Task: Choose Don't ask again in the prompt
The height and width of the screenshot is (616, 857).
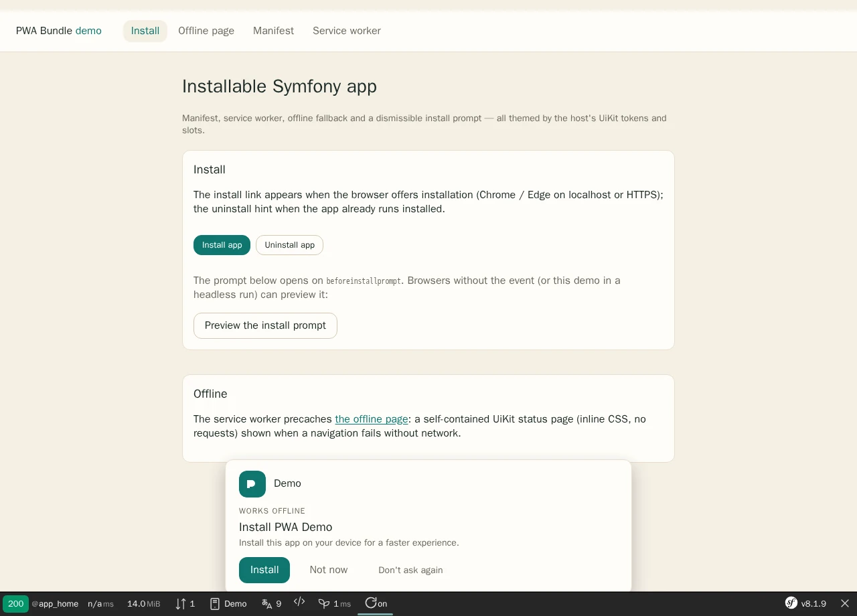Action: 410,570
